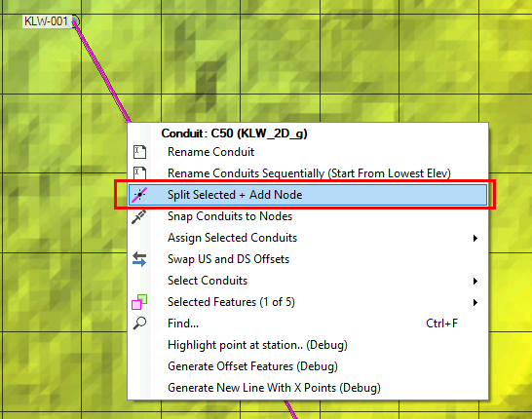Click the Rename Conduit document icon

[139, 152]
